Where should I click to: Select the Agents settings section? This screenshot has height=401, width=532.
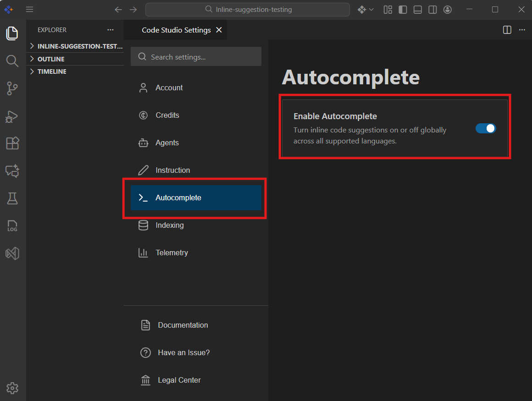167,143
